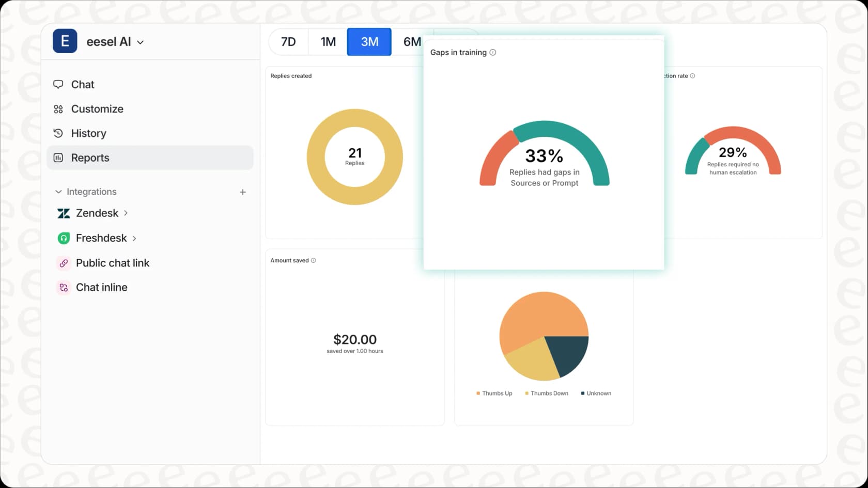The image size is (868, 488).
Task: Add a new integration with the plus icon
Action: tap(243, 192)
